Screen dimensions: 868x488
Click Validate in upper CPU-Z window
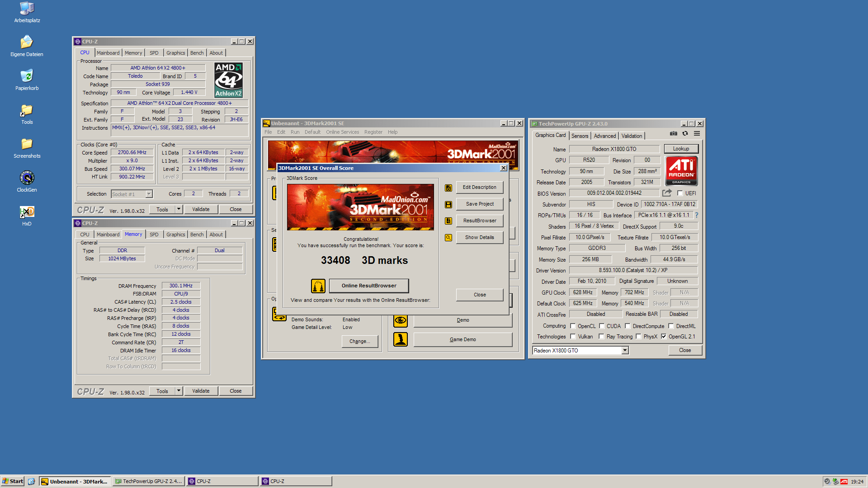click(x=201, y=210)
